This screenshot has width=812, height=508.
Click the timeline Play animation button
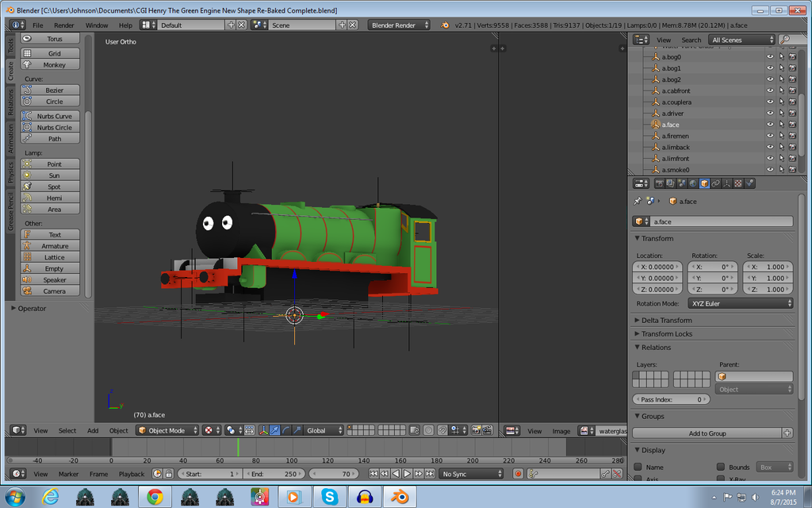point(407,474)
